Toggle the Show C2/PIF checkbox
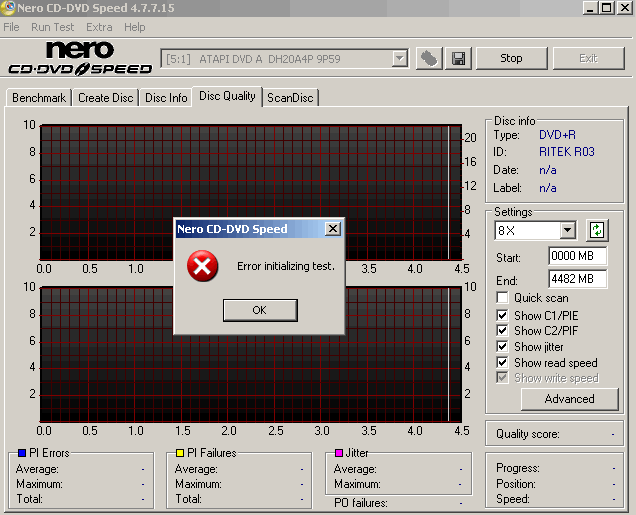Image resolution: width=636 pixels, height=515 pixels. (x=502, y=330)
